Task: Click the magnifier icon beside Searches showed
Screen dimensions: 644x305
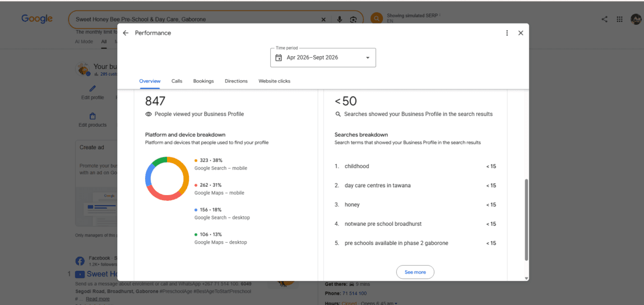Action: point(338,114)
